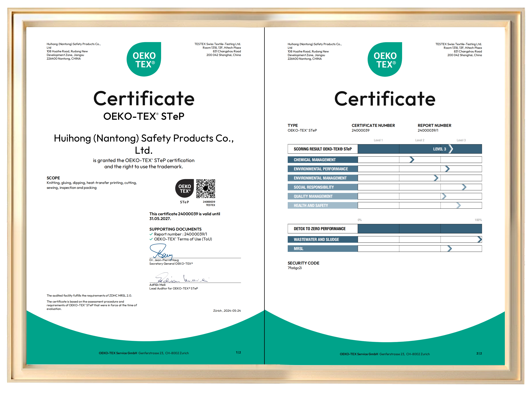Click the OEKO-TEX Terms of Use (ToU) entry

point(183,239)
